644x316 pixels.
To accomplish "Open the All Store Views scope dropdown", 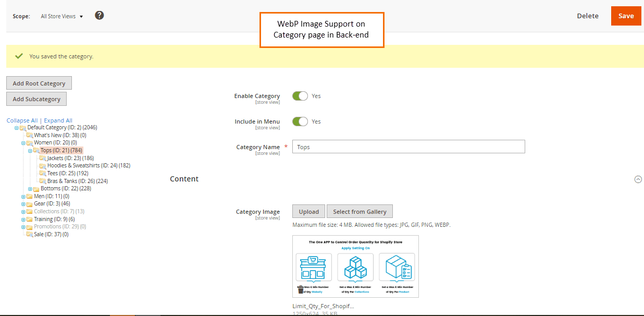I will (61, 16).
